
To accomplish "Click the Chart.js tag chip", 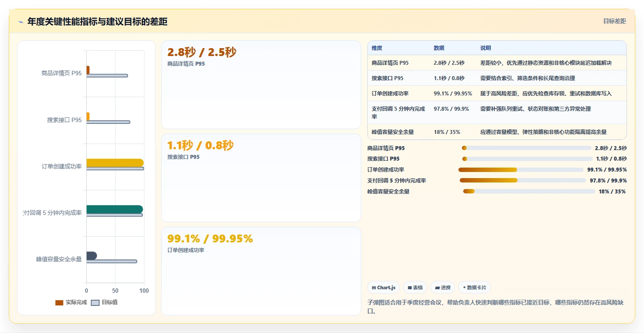I will point(384,287).
